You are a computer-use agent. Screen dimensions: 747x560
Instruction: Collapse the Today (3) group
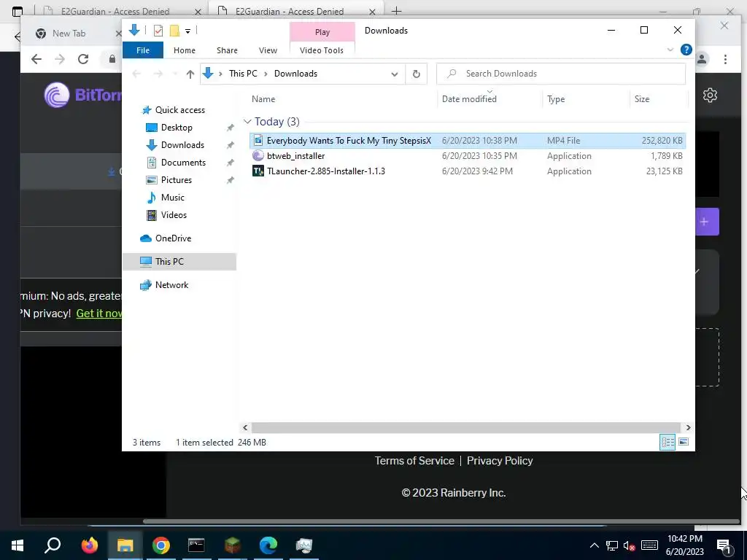[x=247, y=122]
